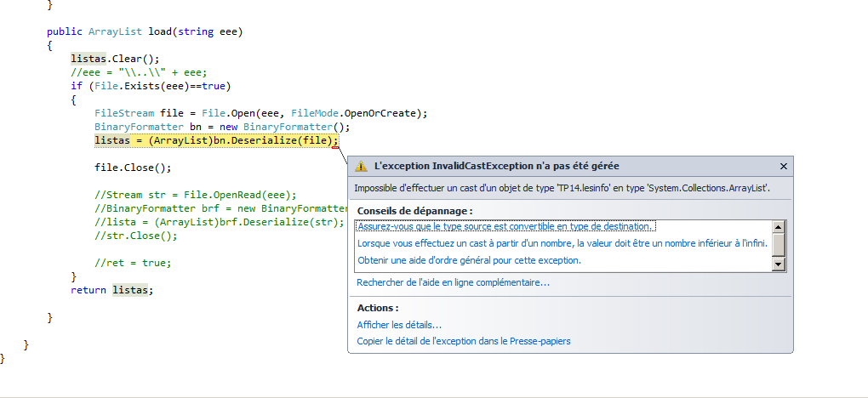Open tip 'Lorsque vous effectuez un cast'
This screenshot has width=868, height=398.
tap(562, 243)
